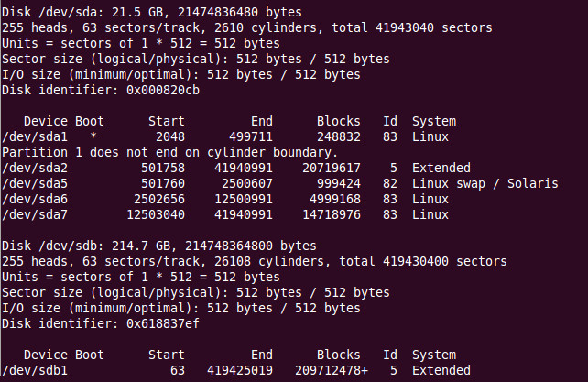This screenshot has height=382, width=588.
Task: Click the 'Linux swap / Solaris' system text
Action: click(x=485, y=183)
